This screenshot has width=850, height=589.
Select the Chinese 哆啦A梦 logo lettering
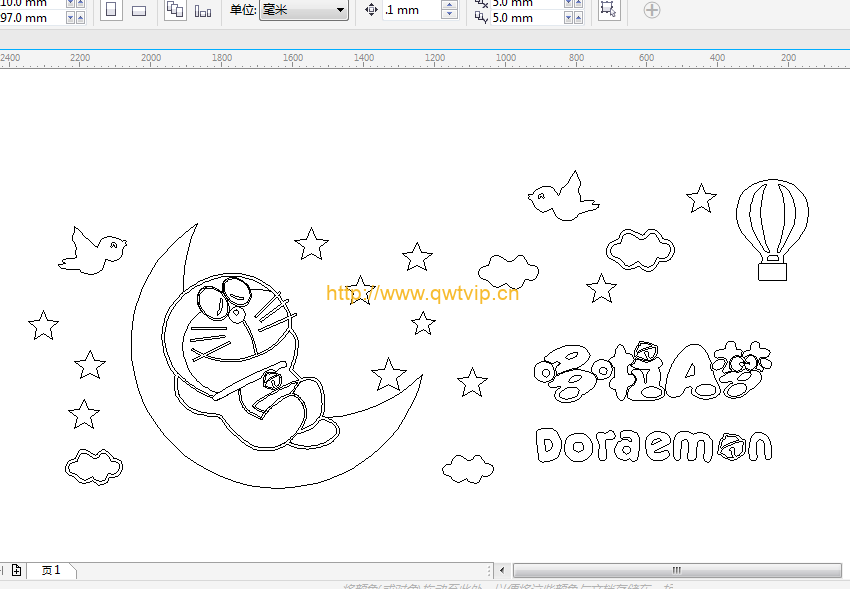coord(653,372)
